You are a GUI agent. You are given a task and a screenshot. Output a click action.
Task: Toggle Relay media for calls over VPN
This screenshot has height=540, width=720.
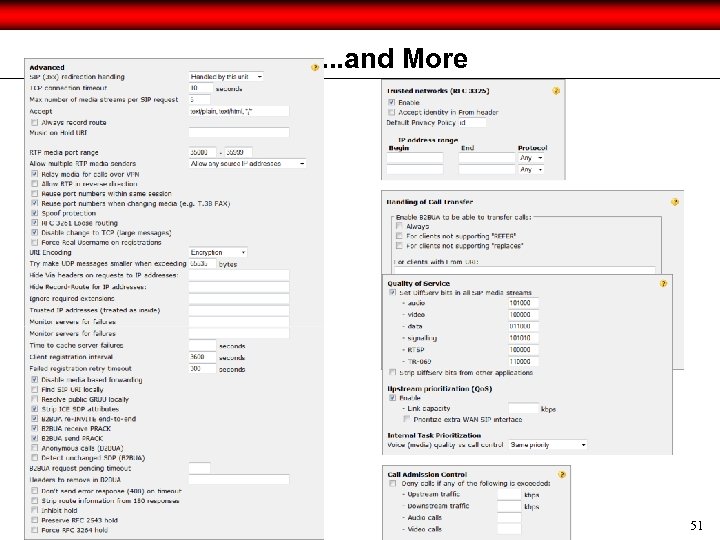[34, 174]
